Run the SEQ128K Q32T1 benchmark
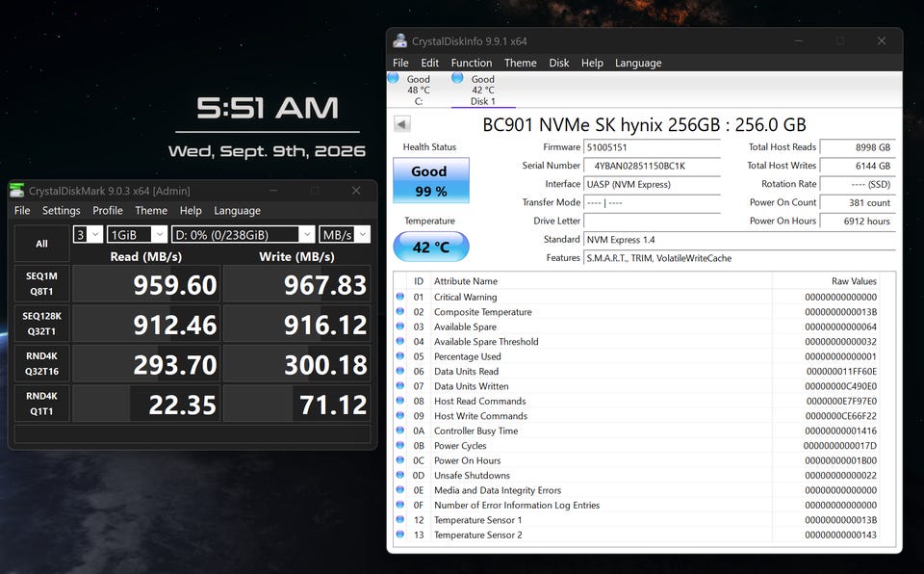Viewport: 924px width, 574px height. click(41, 324)
